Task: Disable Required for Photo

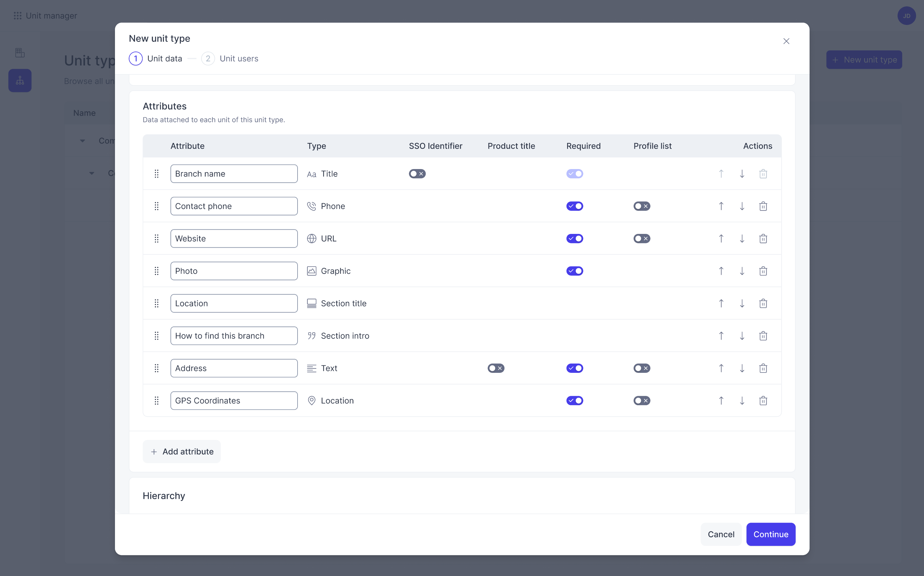Action: (575, 271)
